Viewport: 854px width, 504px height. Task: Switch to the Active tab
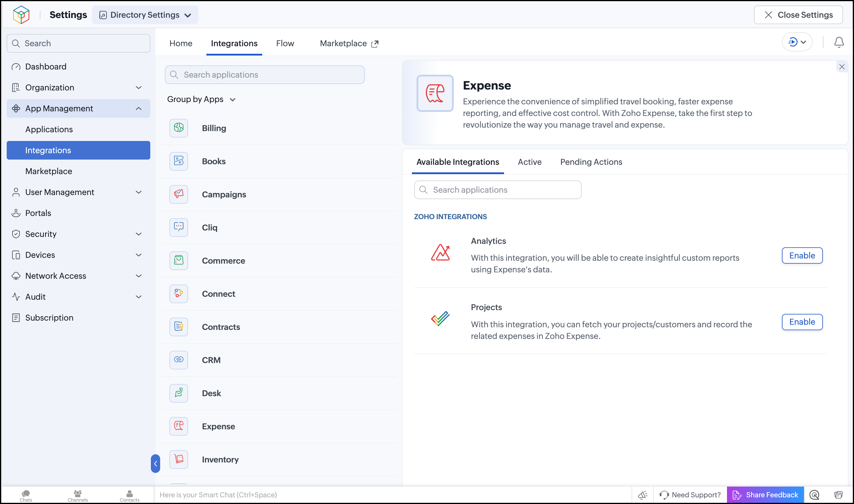pos(530,162)
